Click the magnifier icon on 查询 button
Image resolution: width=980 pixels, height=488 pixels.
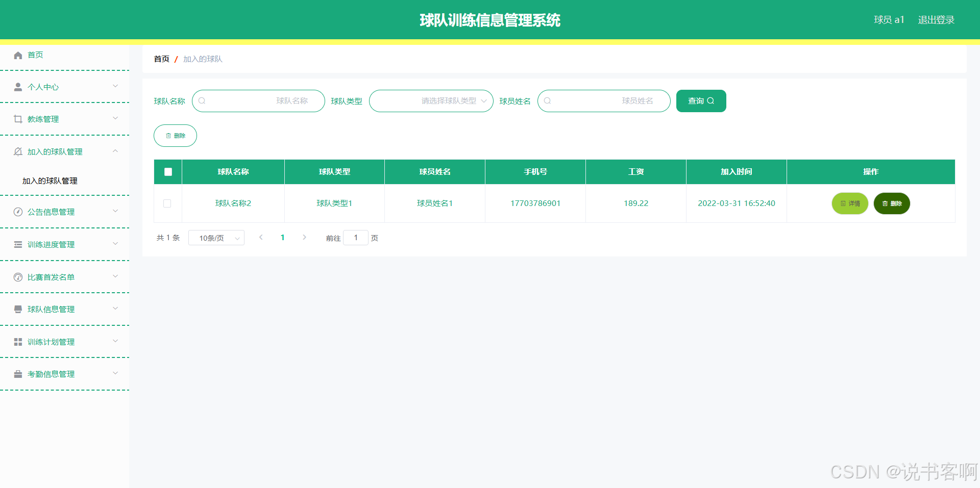point(710,101)
